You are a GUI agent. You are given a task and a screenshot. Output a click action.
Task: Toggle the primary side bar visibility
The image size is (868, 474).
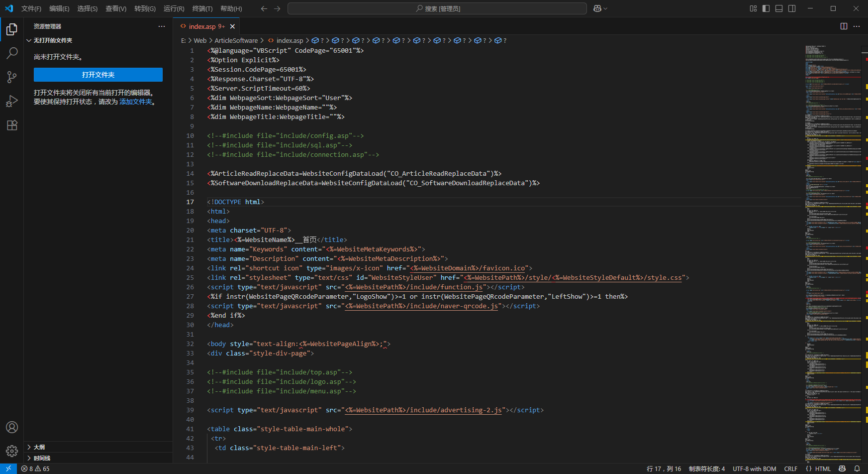coord(766,8)
